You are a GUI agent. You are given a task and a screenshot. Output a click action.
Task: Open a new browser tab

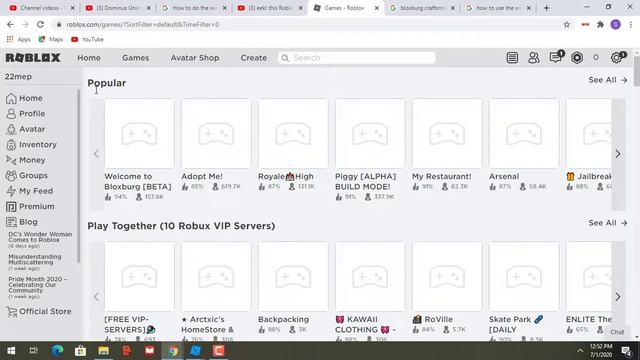(x=546, y=8)
